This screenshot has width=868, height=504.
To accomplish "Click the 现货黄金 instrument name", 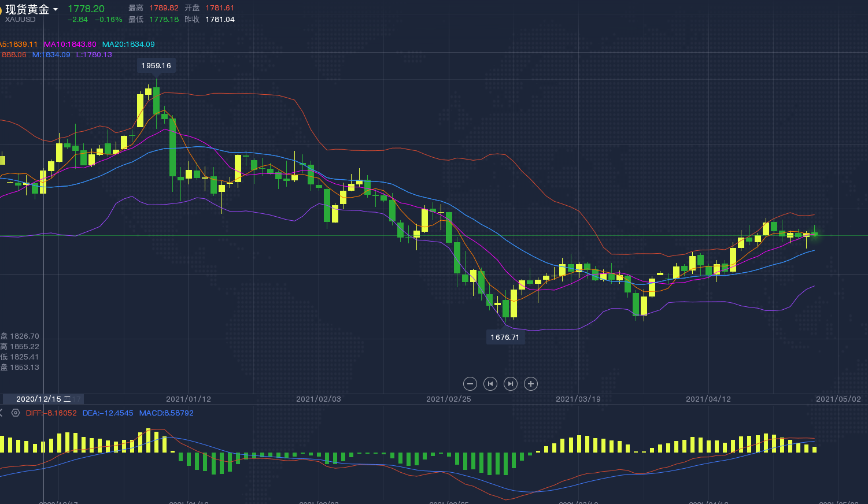I will point(27,9).
